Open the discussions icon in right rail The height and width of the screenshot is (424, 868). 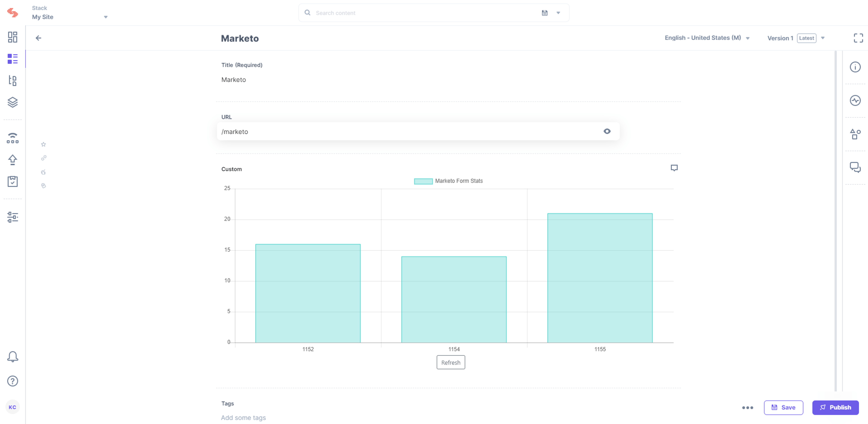(x=855, y=167)
